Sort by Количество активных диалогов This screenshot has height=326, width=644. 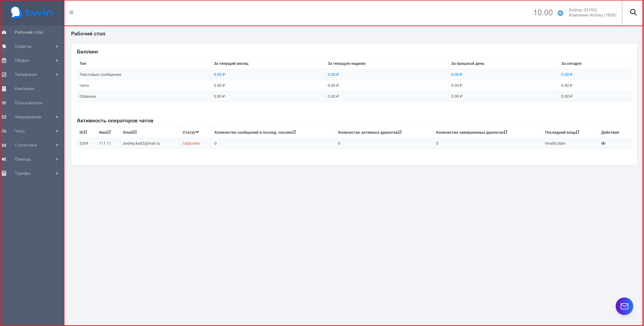pyautogui.click(x=400, y=132)
